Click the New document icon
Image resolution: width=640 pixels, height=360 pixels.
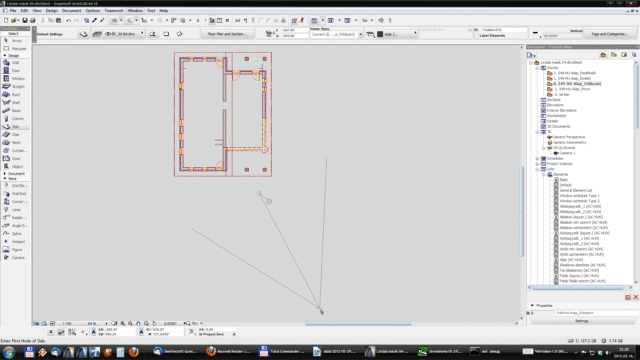click(6, 20)
